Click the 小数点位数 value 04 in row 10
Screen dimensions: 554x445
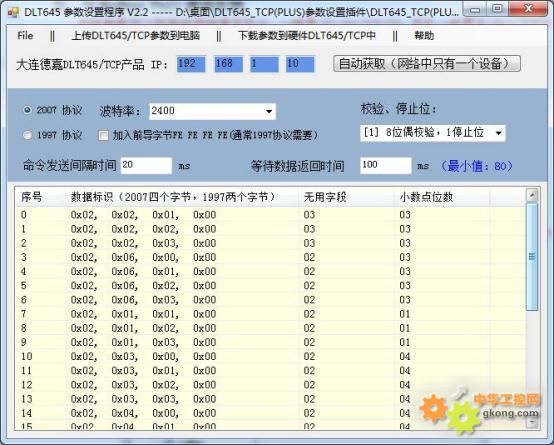(405, 356)
